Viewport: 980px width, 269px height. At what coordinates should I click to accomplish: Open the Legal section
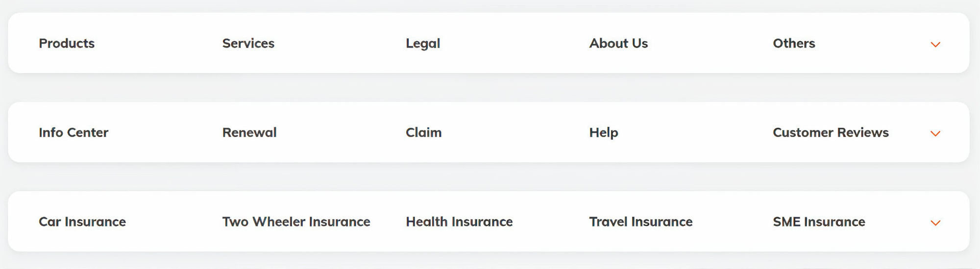point(423,44)
